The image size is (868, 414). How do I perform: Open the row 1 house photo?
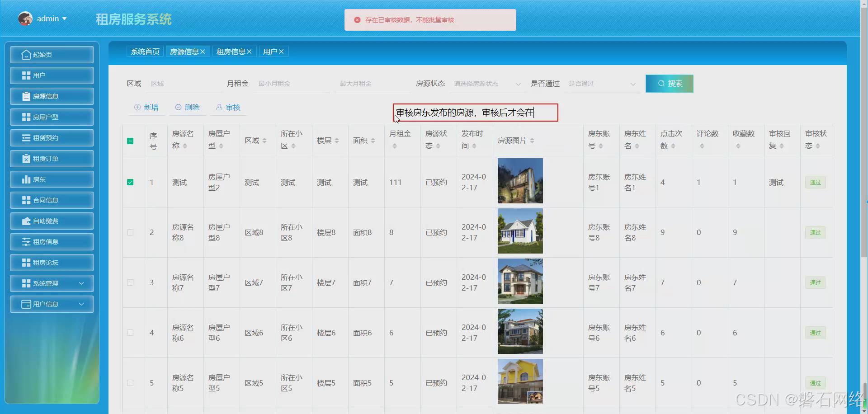pyautogui.click(x=520, y=181)
